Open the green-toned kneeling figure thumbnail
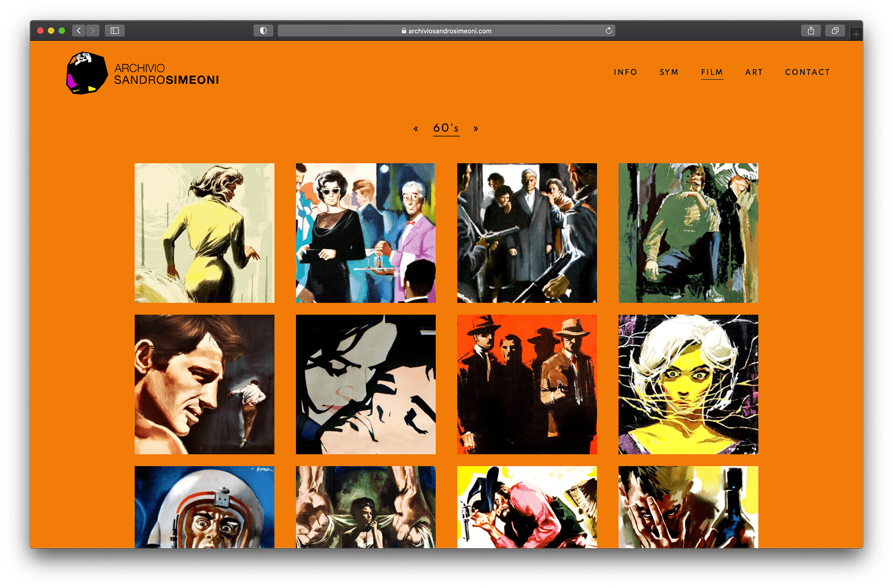This screenshot has height=588, width=893. 688,233
